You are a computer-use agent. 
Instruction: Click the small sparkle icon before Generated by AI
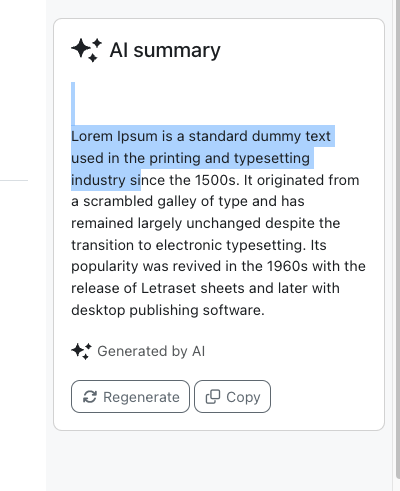click(x=81, y=351)
